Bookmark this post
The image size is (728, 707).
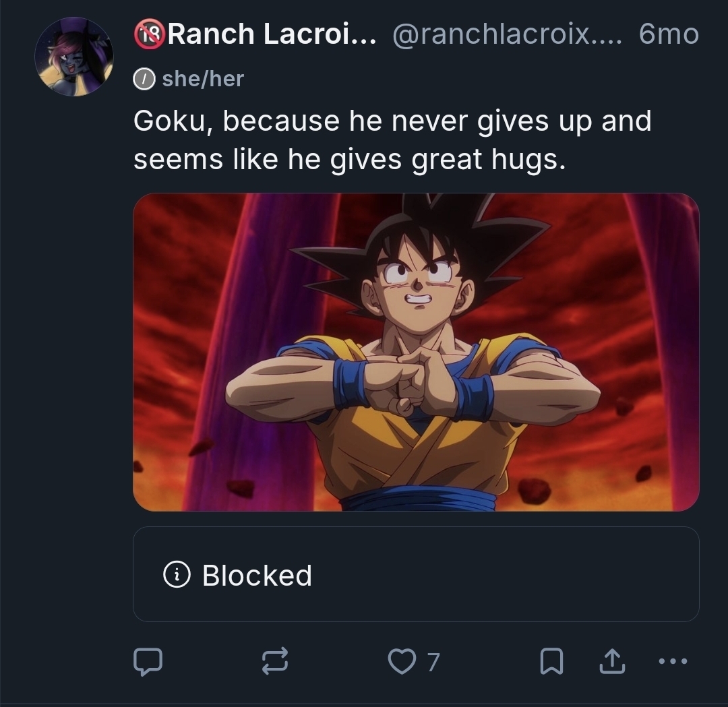point(551,661)
